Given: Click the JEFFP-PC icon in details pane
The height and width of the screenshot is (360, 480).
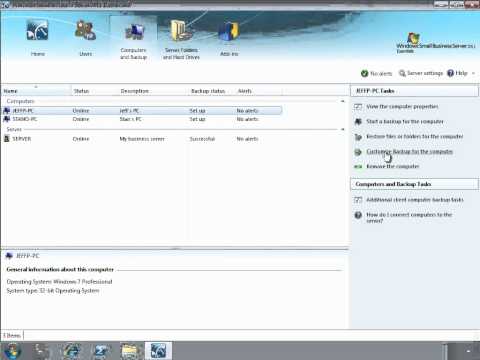Looking at the screenshot, I should pos(9,256).
